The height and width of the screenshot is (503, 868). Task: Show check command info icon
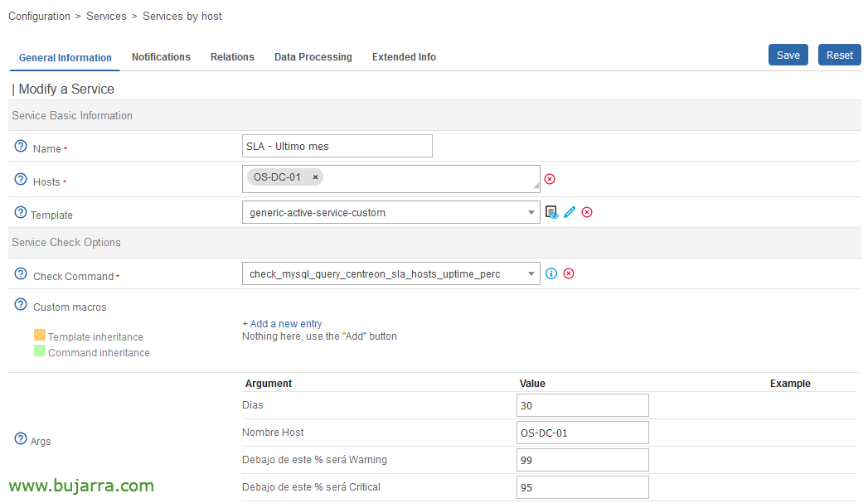(551, 273)
